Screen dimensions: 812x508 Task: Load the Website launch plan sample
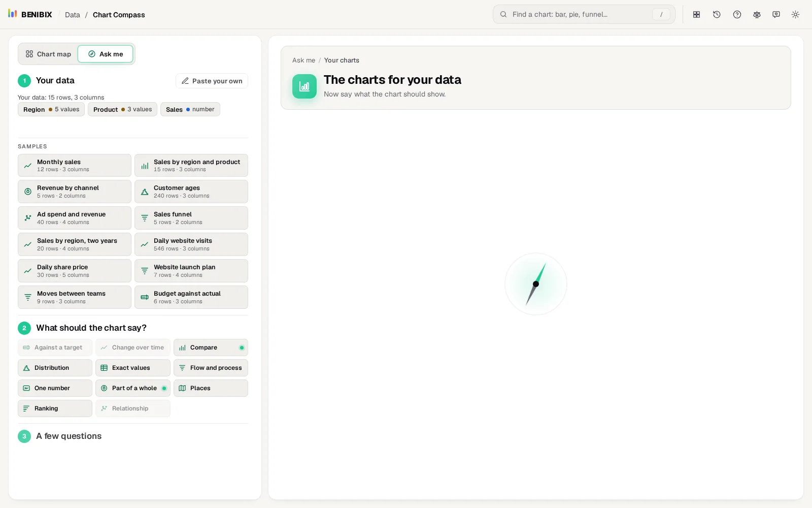(191, 271)
